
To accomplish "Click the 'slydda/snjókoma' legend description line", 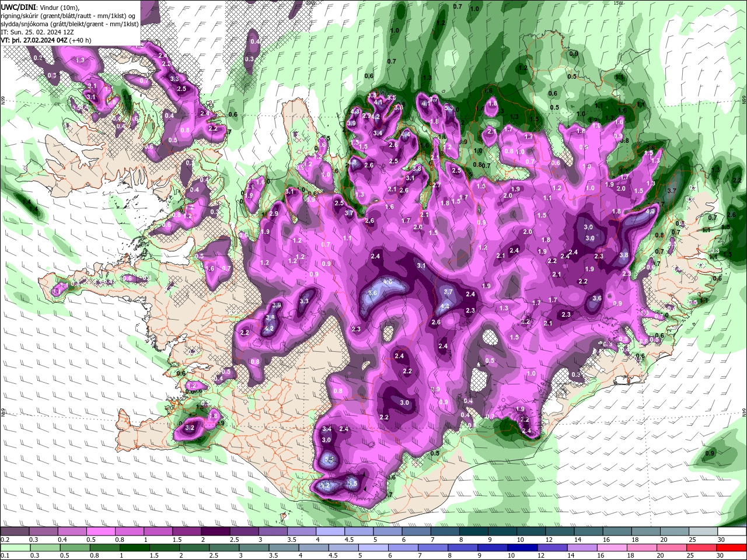I will pyautogui.click(x=69, y=23).
